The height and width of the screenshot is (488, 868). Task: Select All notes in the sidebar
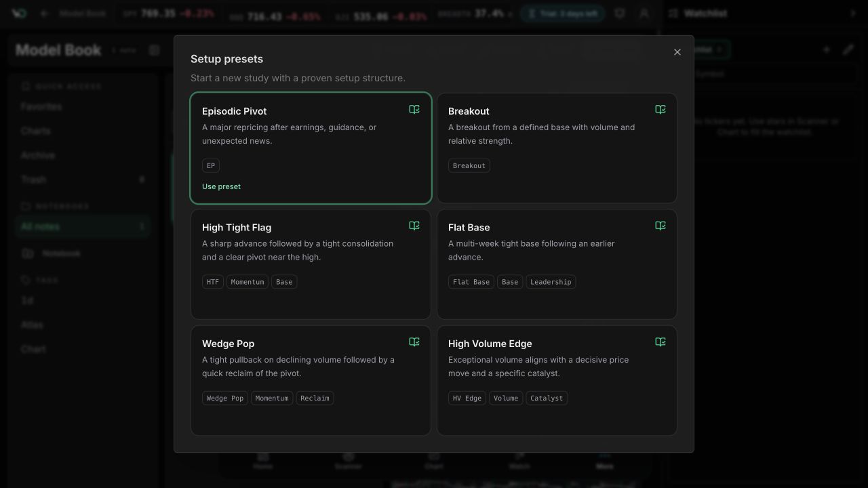click(x=83, y=226)
